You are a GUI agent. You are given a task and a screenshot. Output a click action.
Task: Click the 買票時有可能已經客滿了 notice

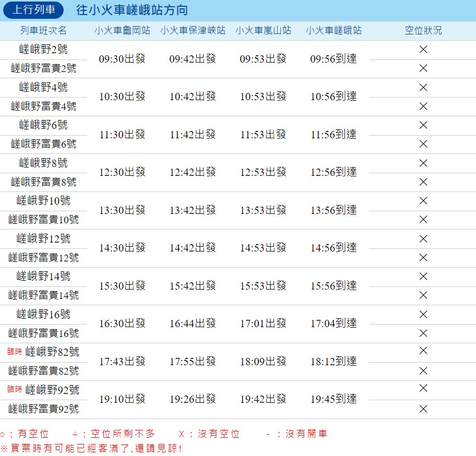[x=90, y=448]
